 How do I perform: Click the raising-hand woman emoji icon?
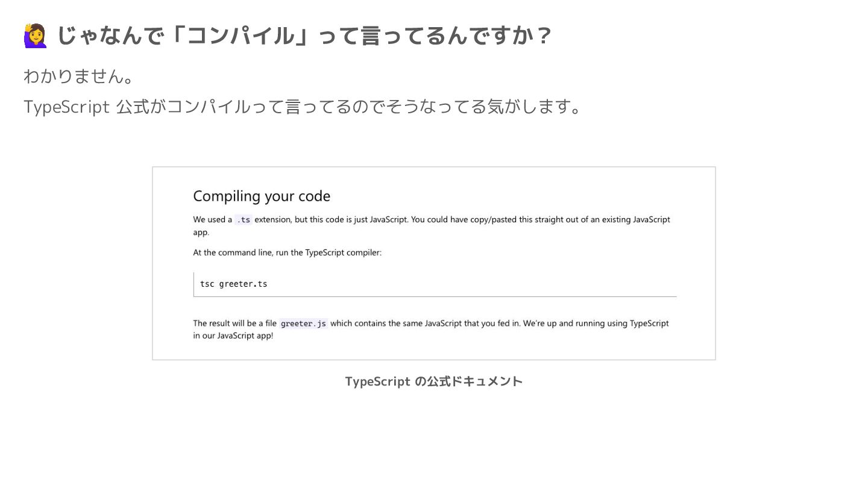pyautogui.click(x=35, y=36)
